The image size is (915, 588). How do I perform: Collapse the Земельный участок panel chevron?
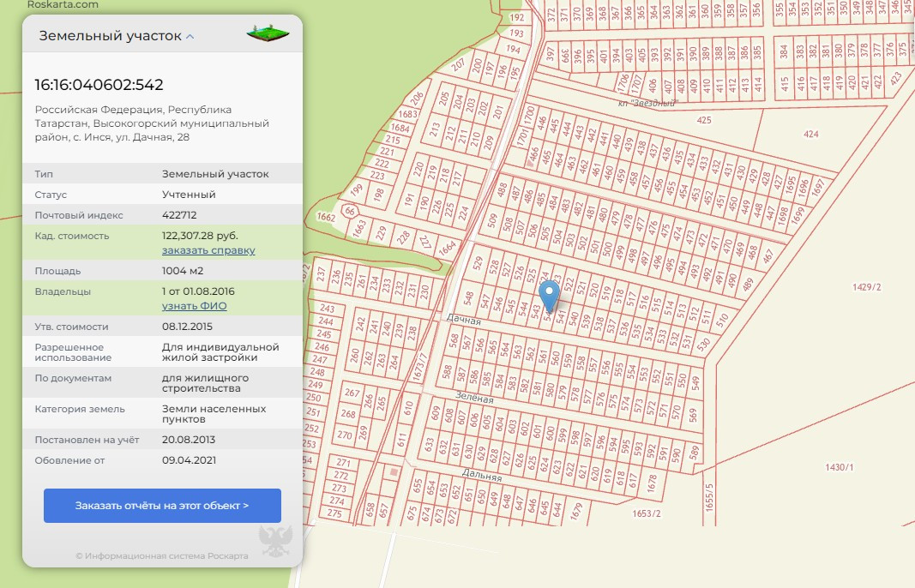[190, 36]
